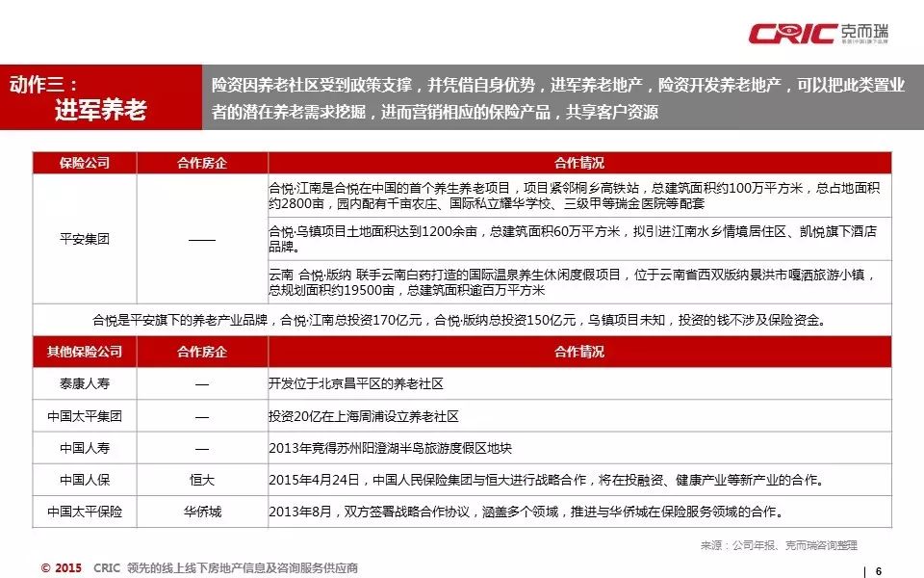Image resolution: width=924 pixels, height=578 pixels.
Task: Click the first table's 合作情况 header
Action: (x=579, y=163)
